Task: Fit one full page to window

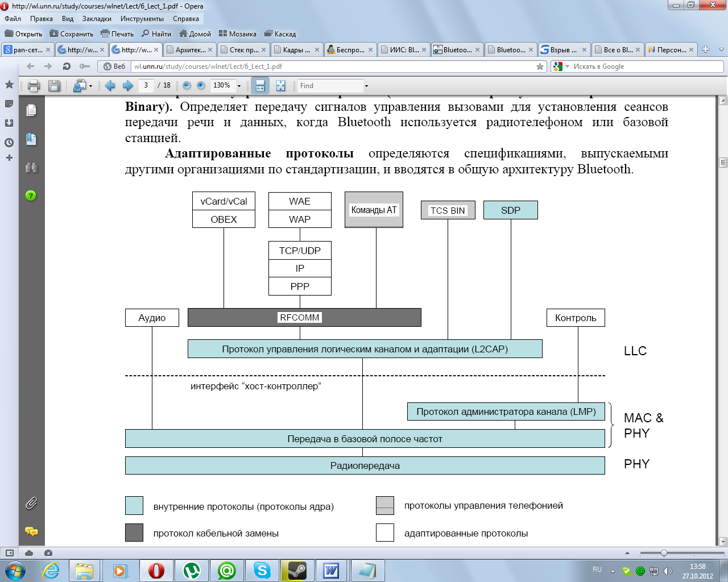Action: [280, 85]
